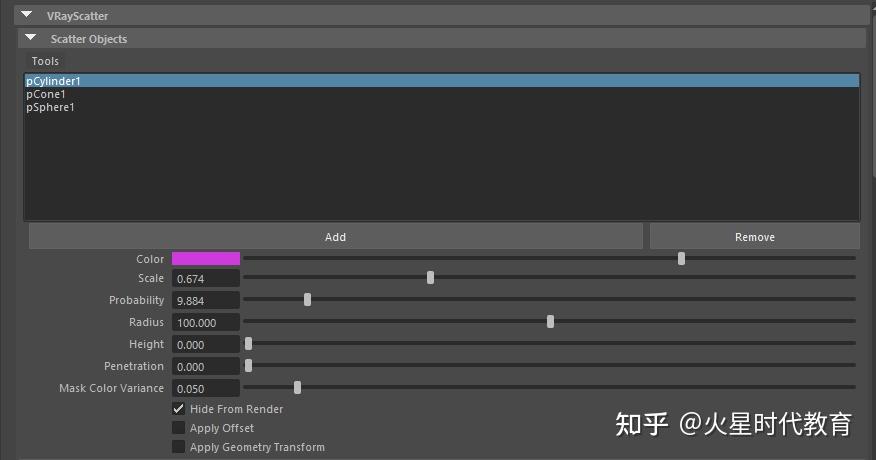
Task: Enable Apply Geometry Transform checkbox
Action: click(x=179, y=447)
